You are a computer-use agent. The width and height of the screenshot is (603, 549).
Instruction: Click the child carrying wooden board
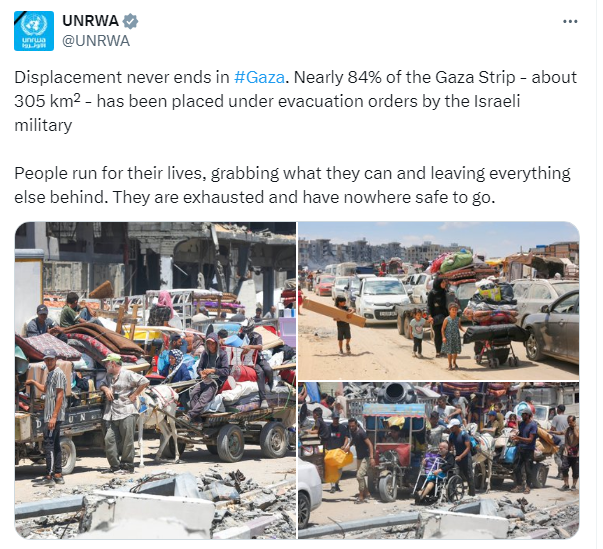[x=343, y=325]
